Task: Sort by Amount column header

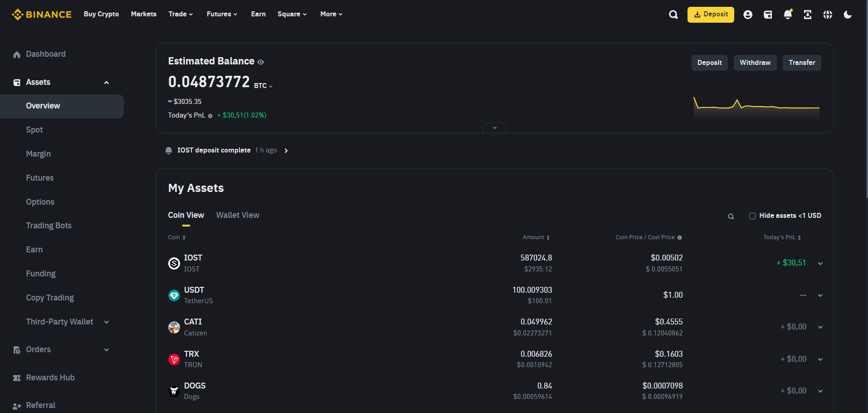Action: pos(536,237)
